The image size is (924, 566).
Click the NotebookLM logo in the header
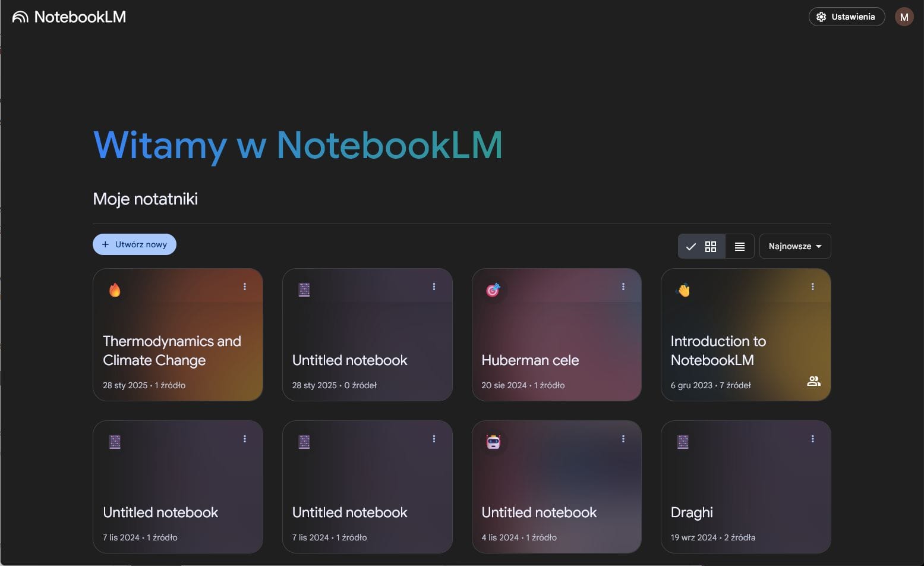(x=69, y=17)
